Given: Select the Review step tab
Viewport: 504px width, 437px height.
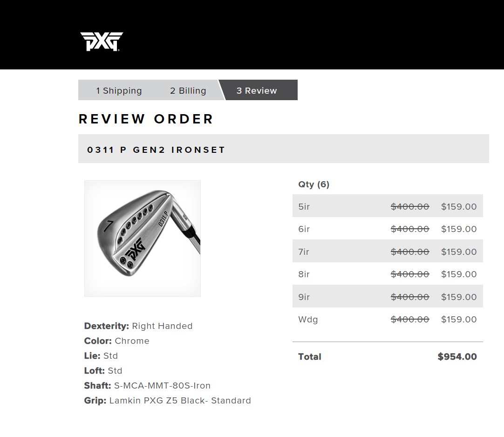Looking at the screenshot, I should click(257, 91).
